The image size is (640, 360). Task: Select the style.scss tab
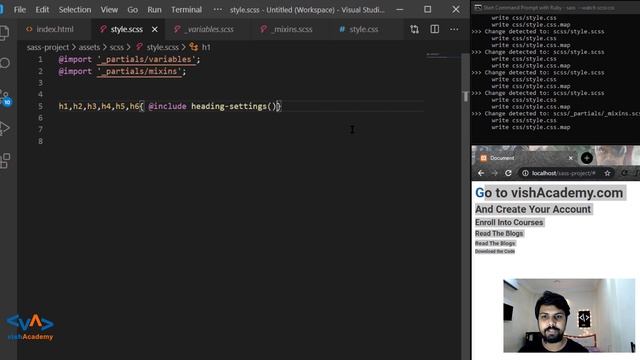126,29
